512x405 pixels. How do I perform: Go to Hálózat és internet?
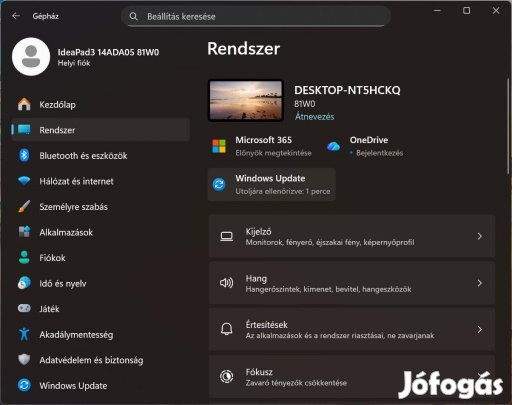pyautogui.click(x=101, y=181)
